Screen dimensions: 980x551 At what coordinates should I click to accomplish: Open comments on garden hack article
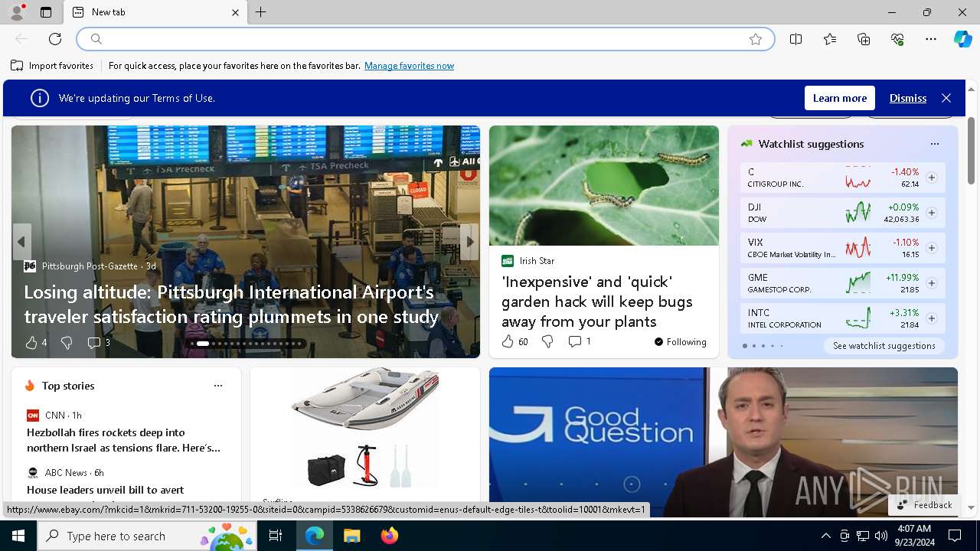(x=580, y=341)
